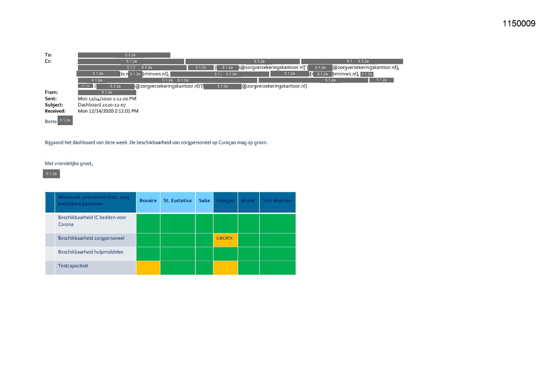Click the Maximaal controleren table header cell
The width and height of the screenshot is (554, 392).
[94, 200]
